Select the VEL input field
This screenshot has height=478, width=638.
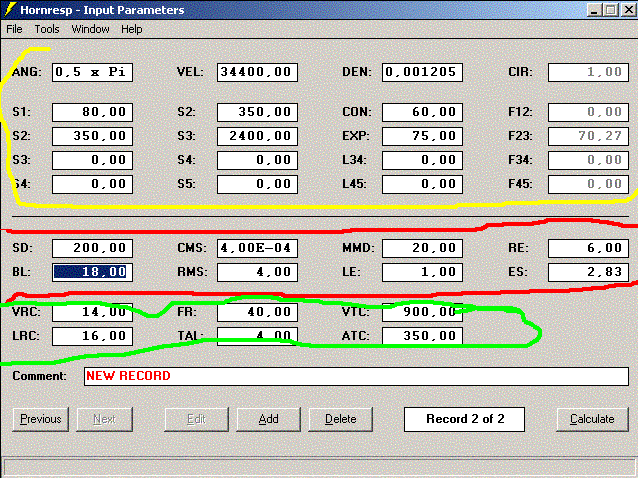click(257, 72)
